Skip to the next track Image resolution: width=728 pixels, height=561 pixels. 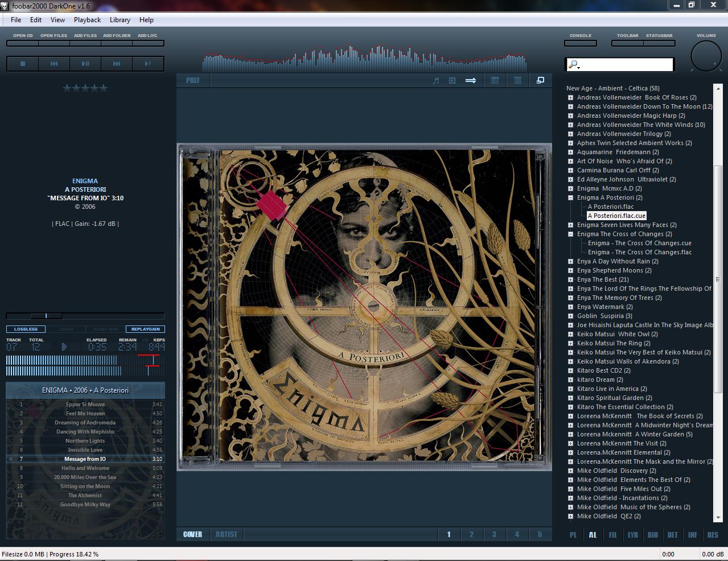pyautogui.click(x=117, y=64)
